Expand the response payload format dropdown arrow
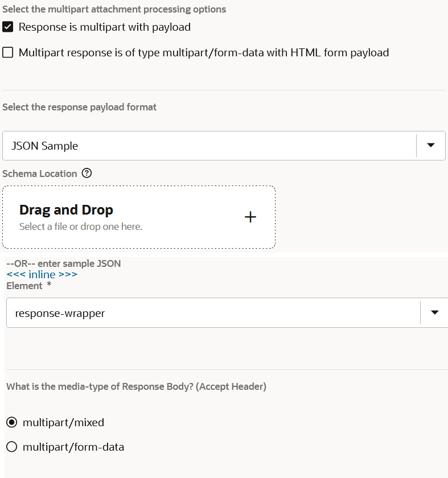This screenshot has width=448, height=478. tap(431, 146)
